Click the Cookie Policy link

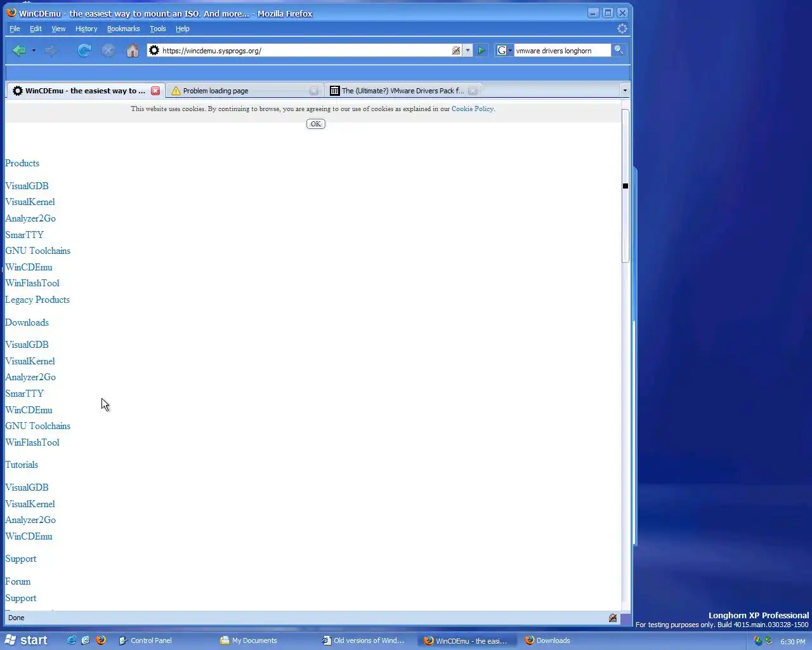coord(473,109)
